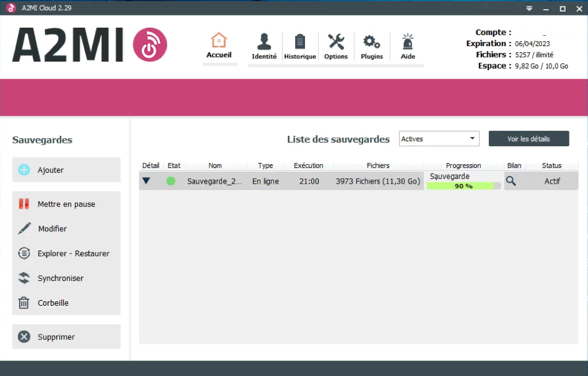Image resolution: width=588 pixels, height=376 pixels.
Task: Click the Explorer - Restaurer icon
Action: [x=24, y=253]
